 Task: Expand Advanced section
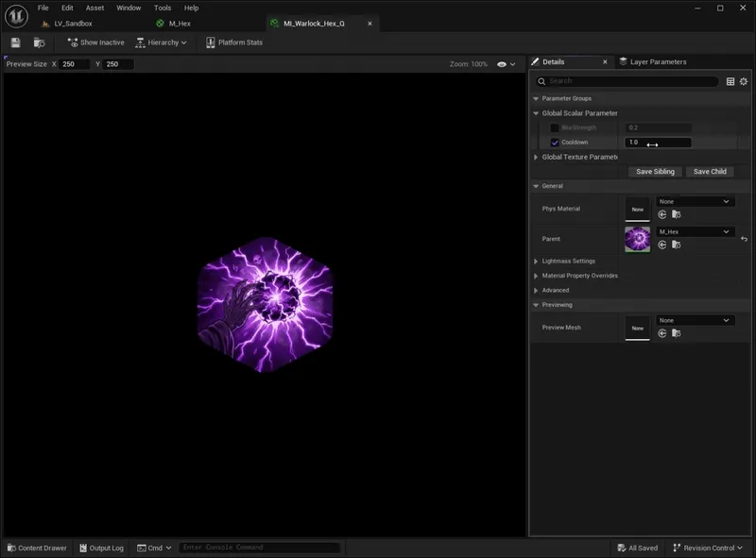(536, 291)
